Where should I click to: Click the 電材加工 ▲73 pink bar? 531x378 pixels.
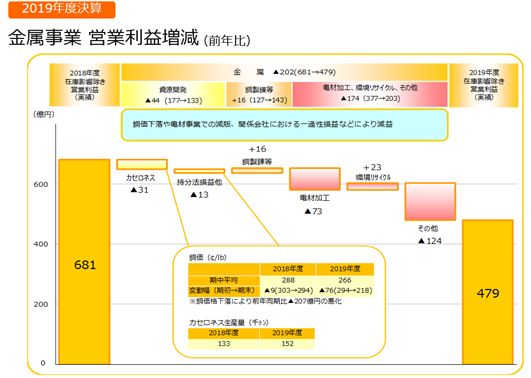[315, 179]
